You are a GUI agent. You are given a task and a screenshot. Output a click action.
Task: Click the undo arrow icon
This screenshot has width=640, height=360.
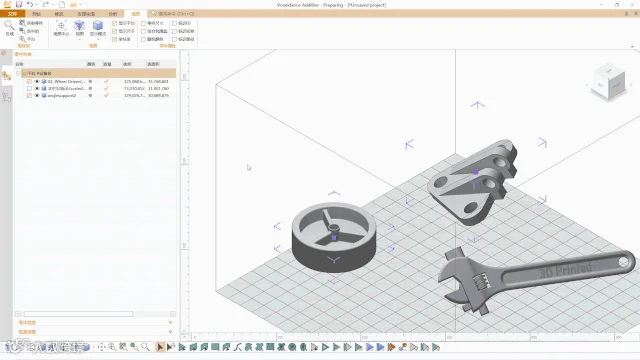point(30,4)
